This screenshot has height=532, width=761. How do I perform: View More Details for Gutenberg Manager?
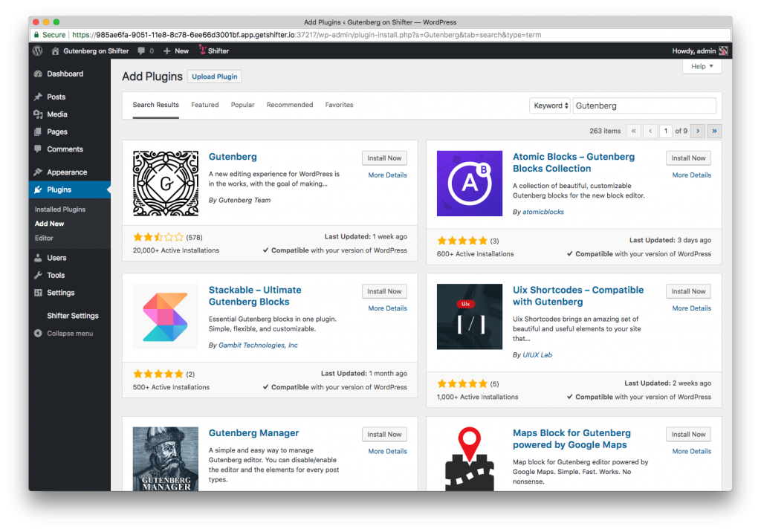pyautogui.click(x=387, y=452)
